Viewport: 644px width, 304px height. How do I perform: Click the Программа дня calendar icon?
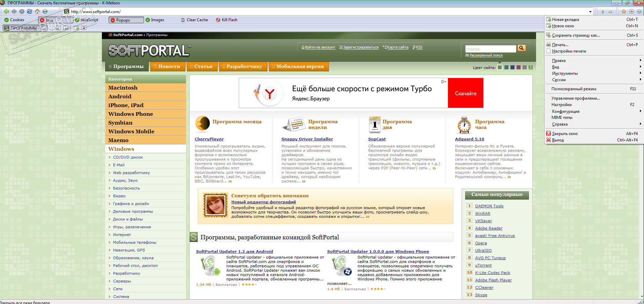[375, 124]
